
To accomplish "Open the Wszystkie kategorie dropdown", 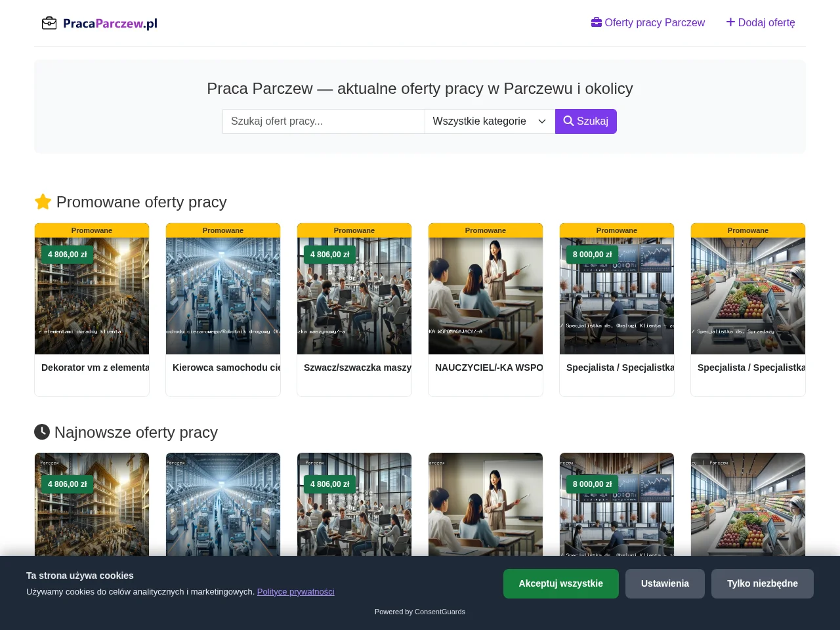I will (490, 121).
